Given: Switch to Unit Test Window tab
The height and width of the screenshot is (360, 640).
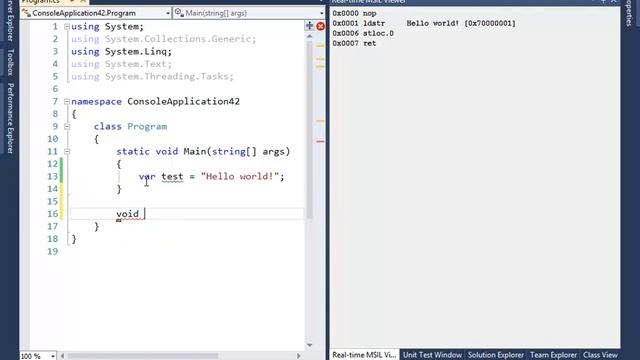Looking at the screenshot, I should [x=432, y=355].
